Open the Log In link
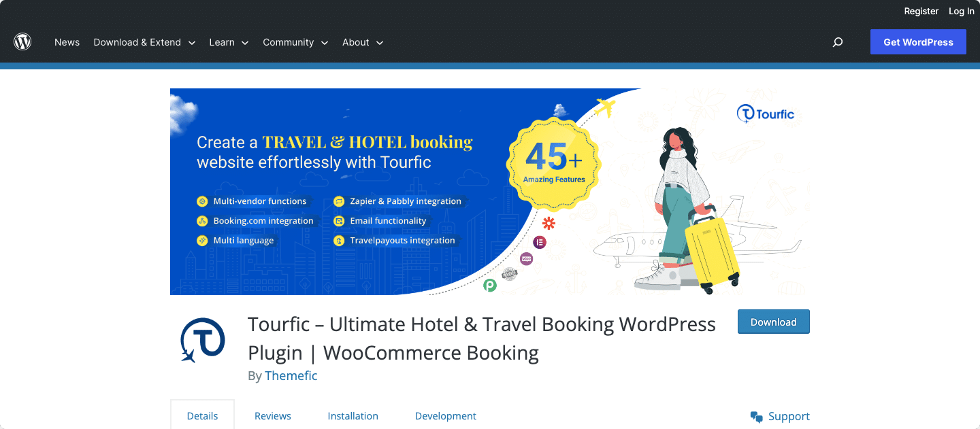Viewport: 980px width, 429px height. click(962, 11)
